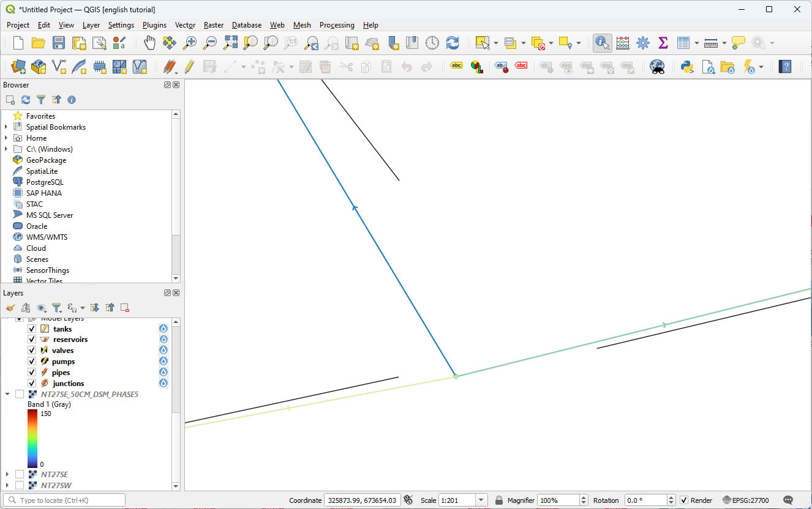Click the EPSG:27700 CRS button
Screen dimensions: 812x509
point(745,500)
